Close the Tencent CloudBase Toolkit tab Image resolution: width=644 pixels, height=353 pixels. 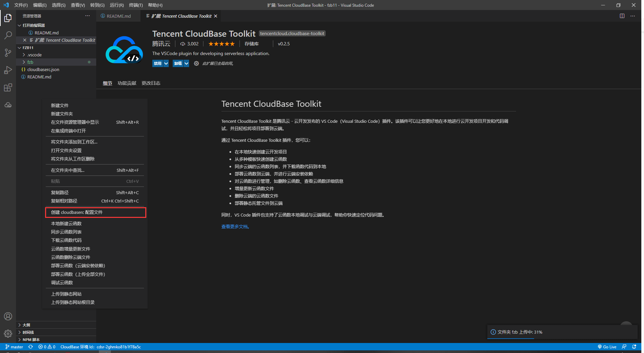tap(216, 16)
